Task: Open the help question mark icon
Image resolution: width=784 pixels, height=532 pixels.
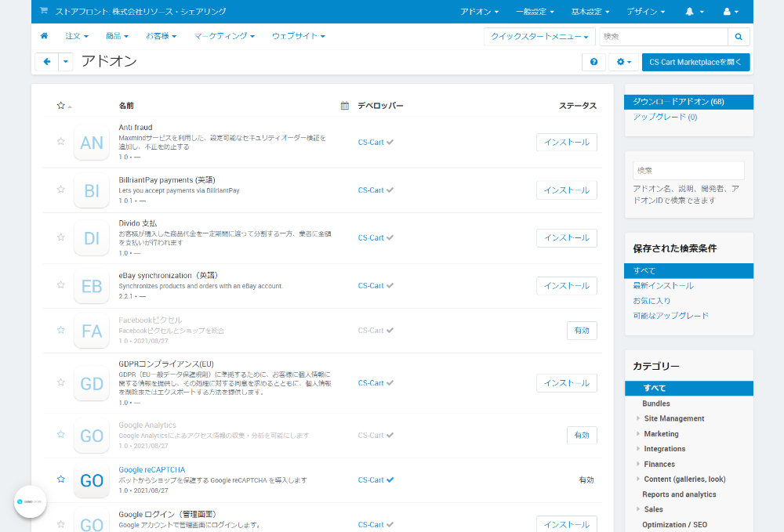Action: click(x=593, y=62)
